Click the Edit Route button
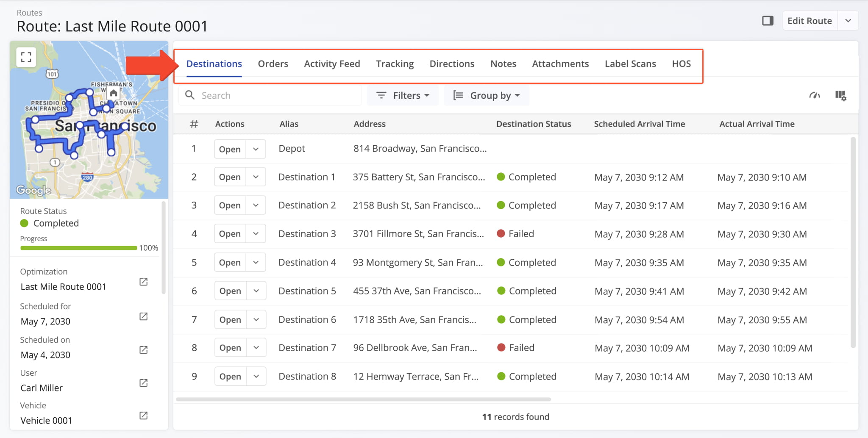868x438 pixels. click(810, 21)
